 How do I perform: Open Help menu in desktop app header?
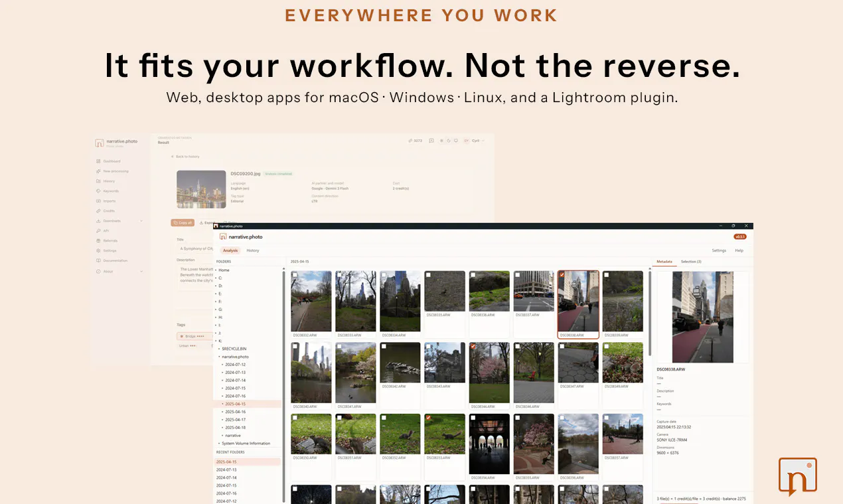point(739,251)
